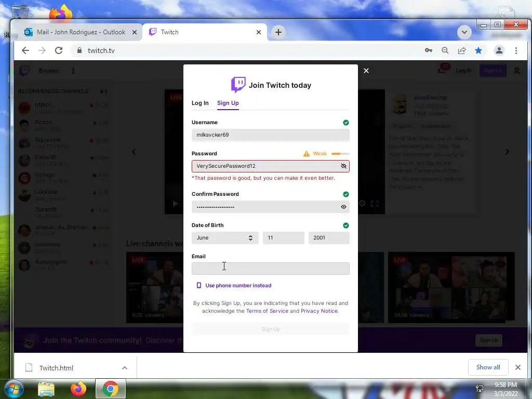
Task: Show confirm password with eye icon
Action: 343,207
